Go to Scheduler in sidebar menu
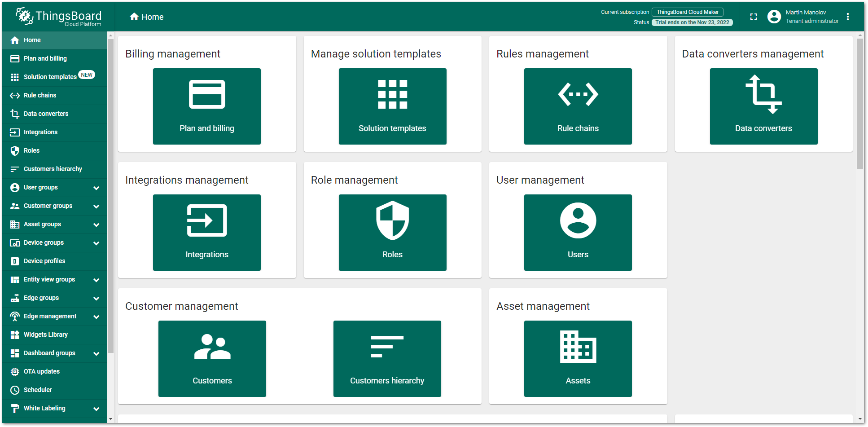 click(38, 390)
